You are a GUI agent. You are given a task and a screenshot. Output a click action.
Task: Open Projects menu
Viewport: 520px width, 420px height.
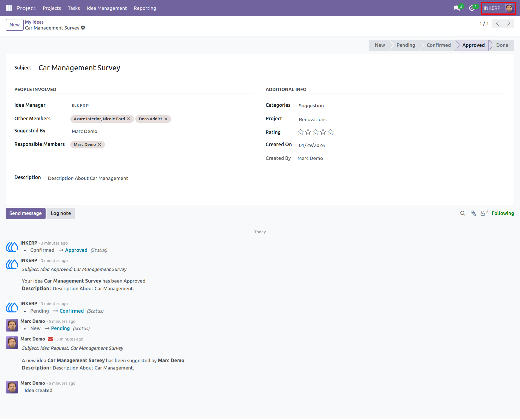click(52, 8)
